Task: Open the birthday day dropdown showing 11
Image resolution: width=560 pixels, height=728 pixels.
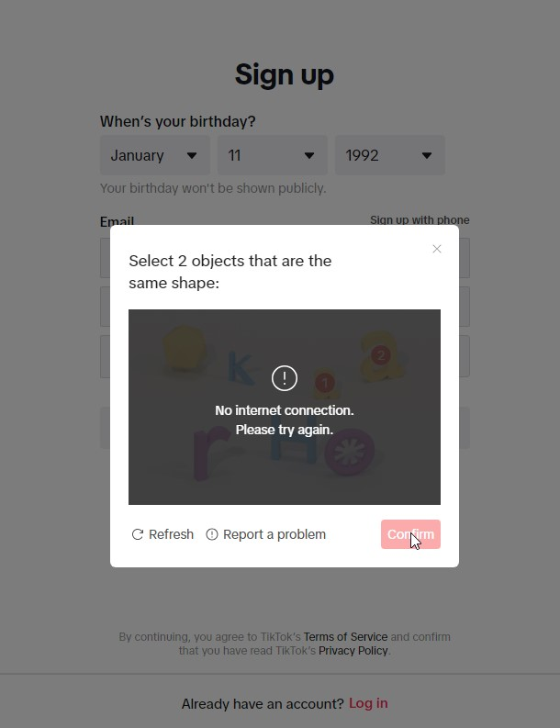Action: pos(272,155)
